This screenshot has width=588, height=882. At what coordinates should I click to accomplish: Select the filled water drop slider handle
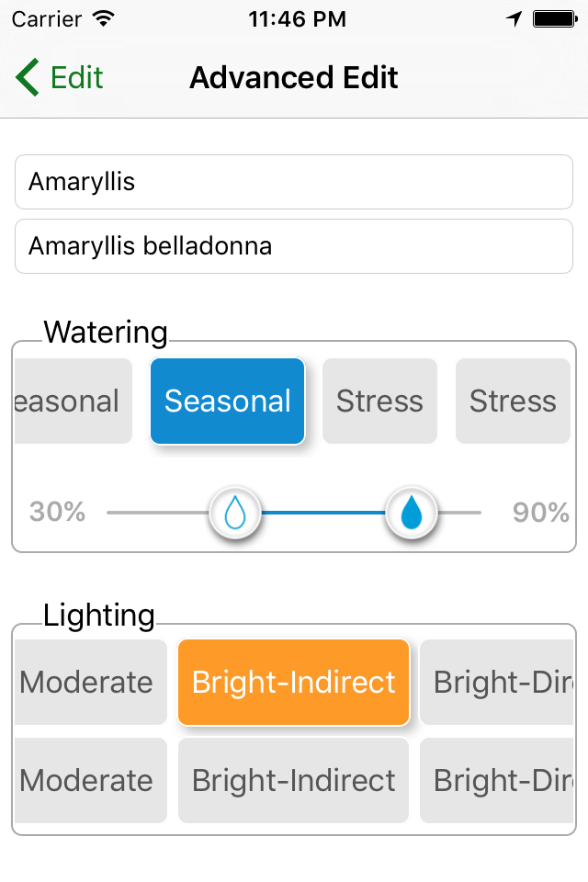click(412, 513)
